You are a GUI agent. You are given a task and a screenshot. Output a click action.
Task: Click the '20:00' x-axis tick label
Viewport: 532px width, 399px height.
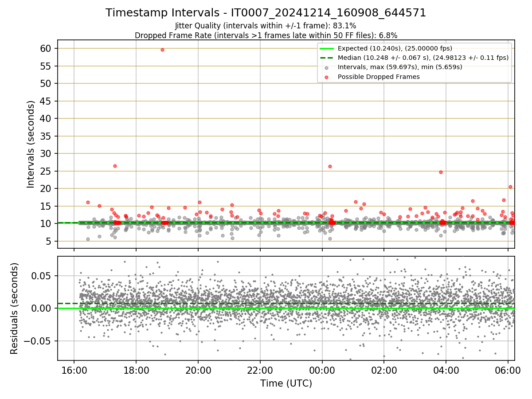click(198, 370)
